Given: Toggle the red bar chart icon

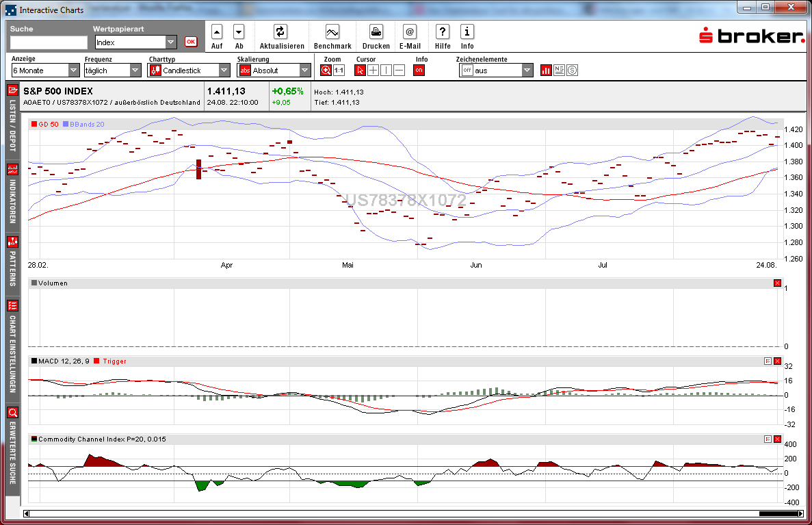Looking at the screenshot, I should point(546,71).
